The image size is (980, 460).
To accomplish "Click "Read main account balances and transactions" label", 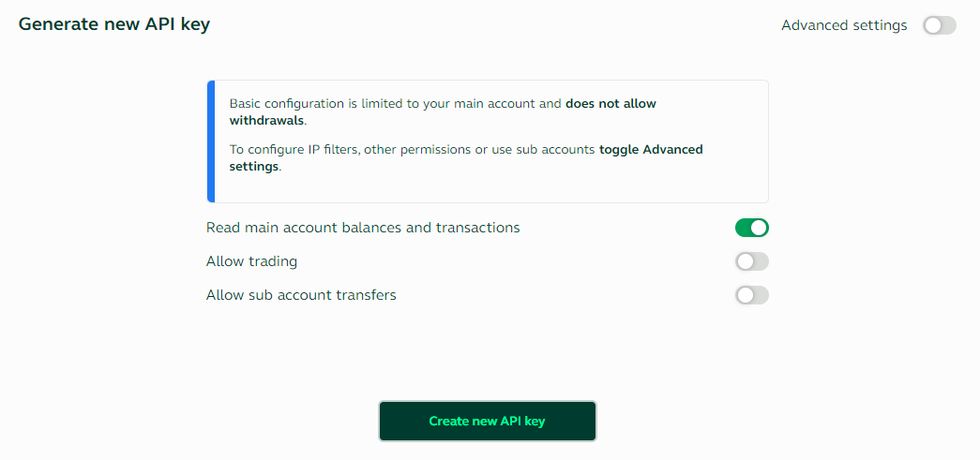I will [363, 228].
